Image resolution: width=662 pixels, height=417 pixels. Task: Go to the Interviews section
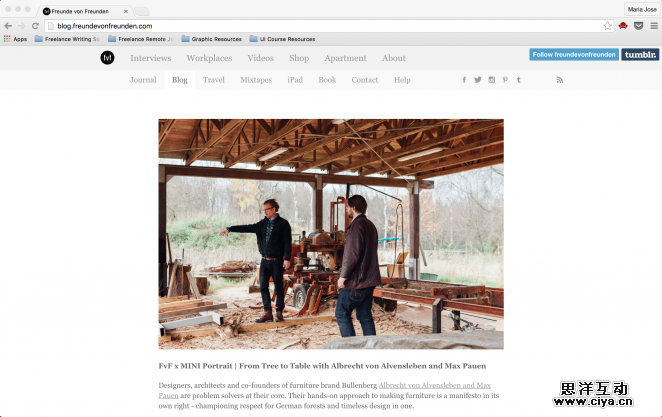point(151,58)
